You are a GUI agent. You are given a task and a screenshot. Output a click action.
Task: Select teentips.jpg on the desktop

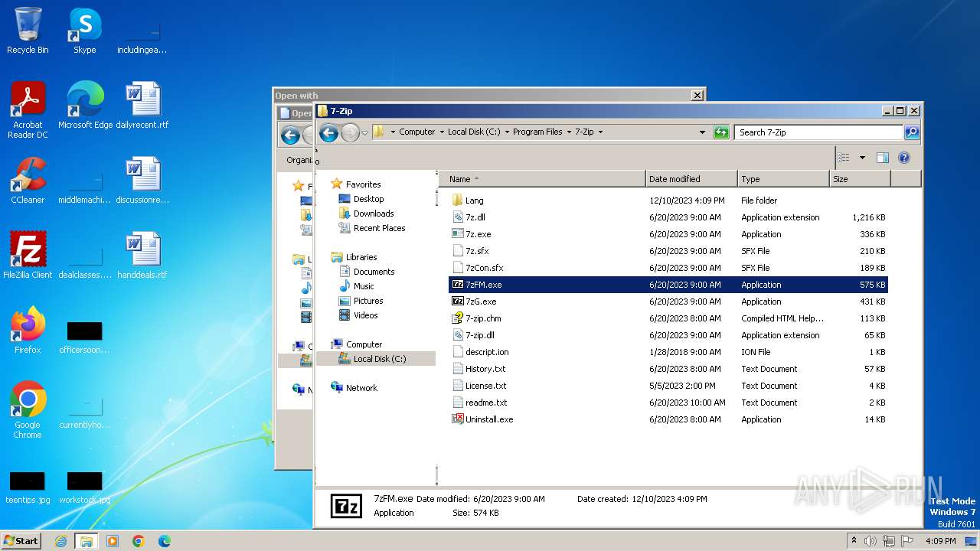click(x=28, y=487)
